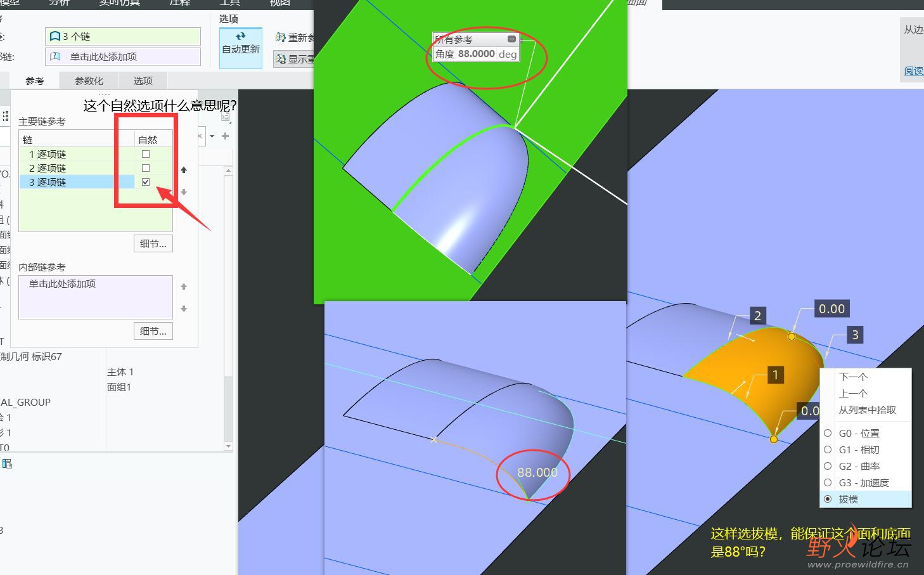Viewport: 924px width, 575px height.
Task: Move selected main chain down with the down arrow
Action: click(184, 192)
